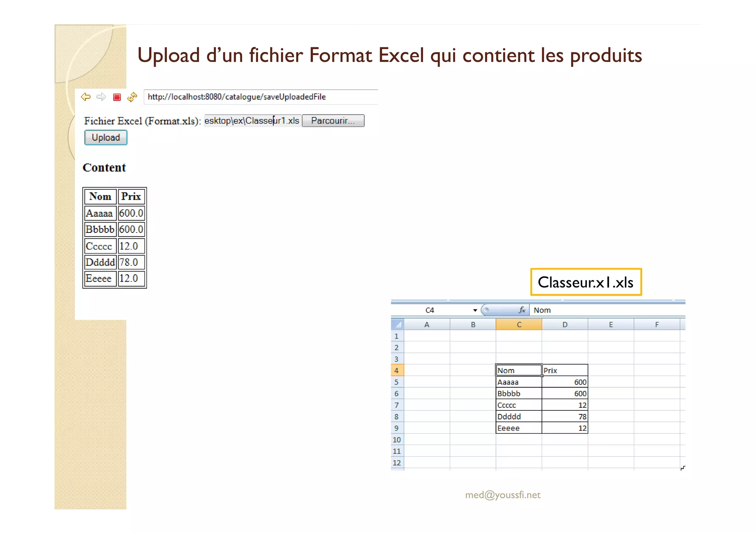Screen dimensions: 756x534
Task: Click Excel value 12 in row 7
Action: 565,405
